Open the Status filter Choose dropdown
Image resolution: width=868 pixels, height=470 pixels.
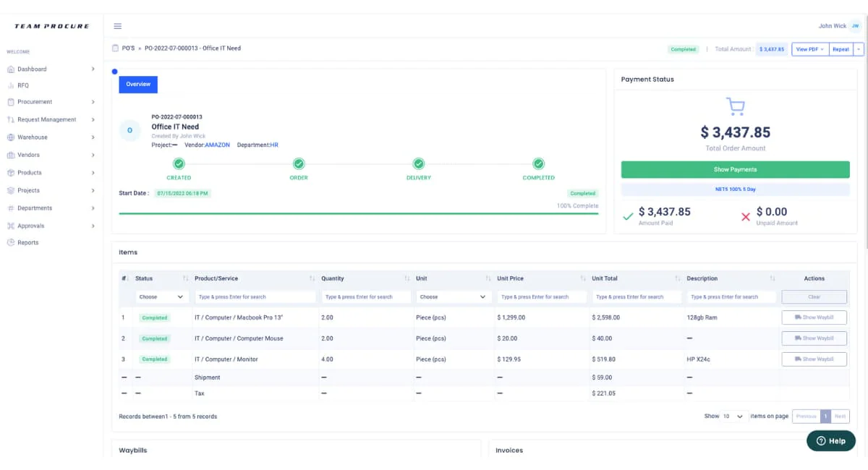click(162, 296)
